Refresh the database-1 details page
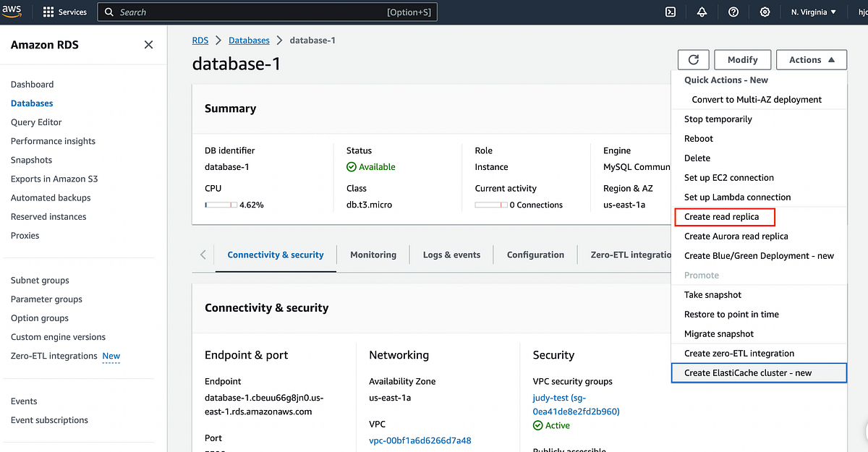 coord(693,59)
